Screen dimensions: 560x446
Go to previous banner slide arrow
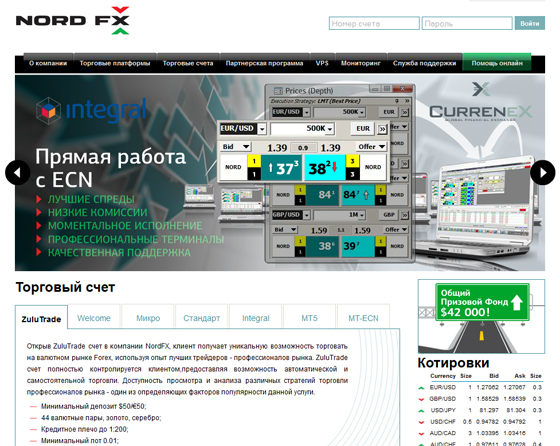(18, 172)
